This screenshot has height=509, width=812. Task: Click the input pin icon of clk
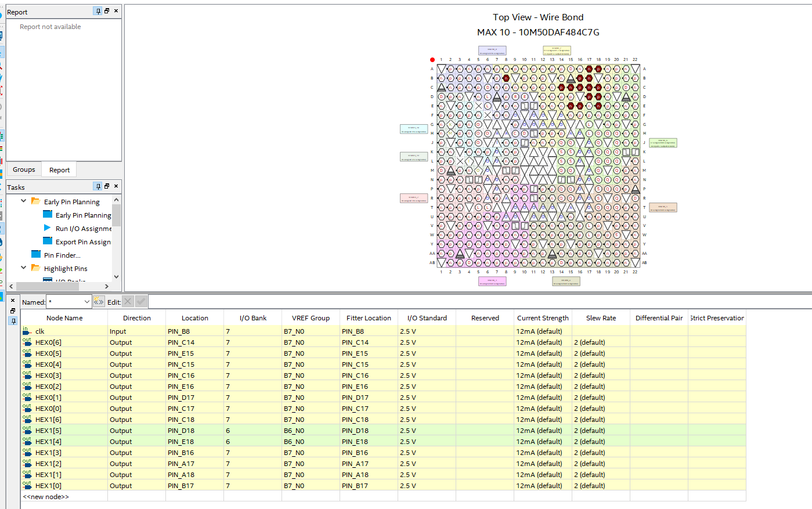tap(27, 331)
